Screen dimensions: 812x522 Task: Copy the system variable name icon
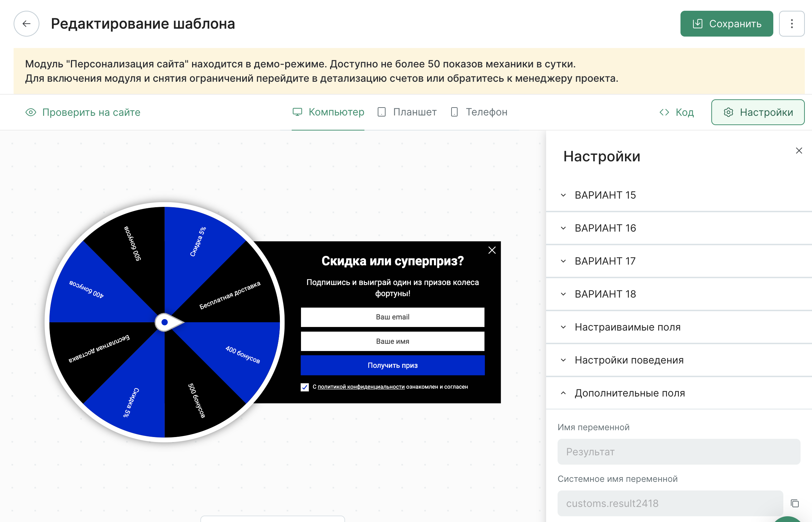click(x=794, y=503)
